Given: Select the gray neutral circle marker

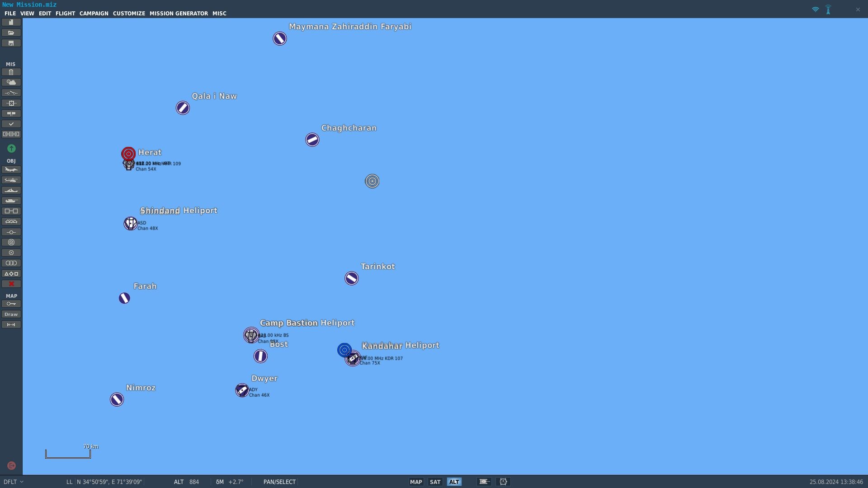Looking at the screenshot, I should [372, 181].
